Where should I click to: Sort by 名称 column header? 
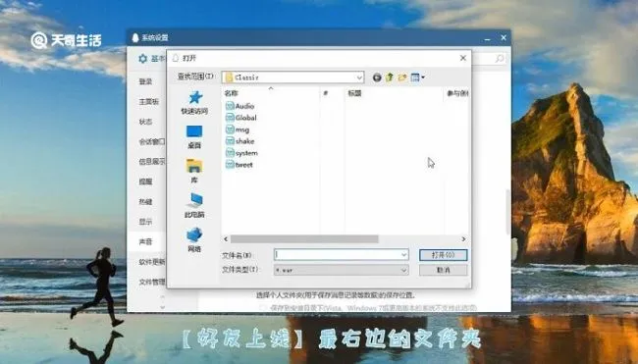point(231,93)
